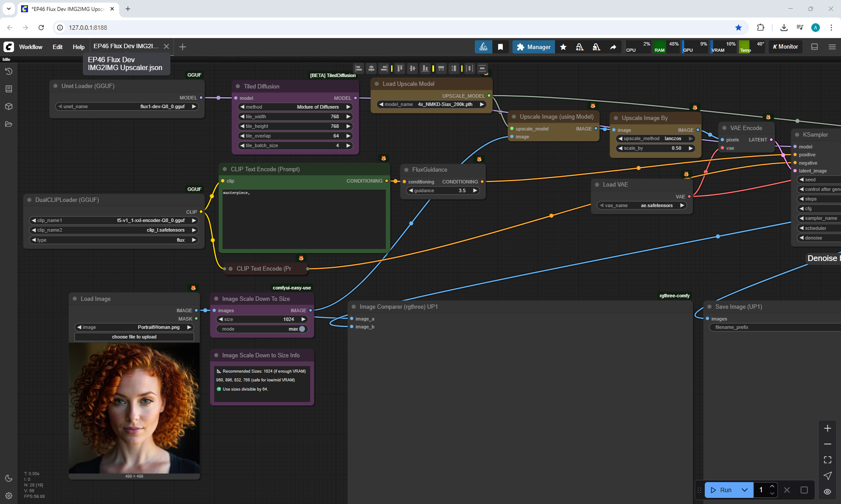The width and height of the screenshot is (841, 504).
Task: Click fit view icon on canvas
Action: click(x=827, y=460)
